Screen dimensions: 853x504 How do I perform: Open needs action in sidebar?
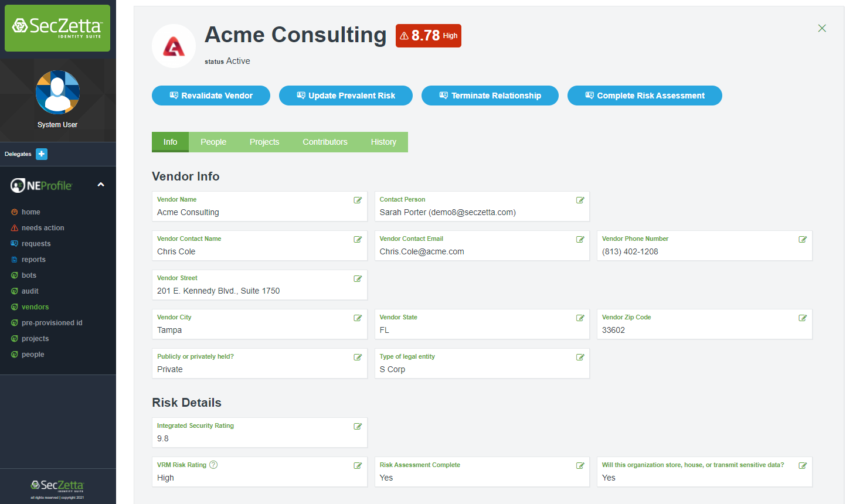click(43, 228)
